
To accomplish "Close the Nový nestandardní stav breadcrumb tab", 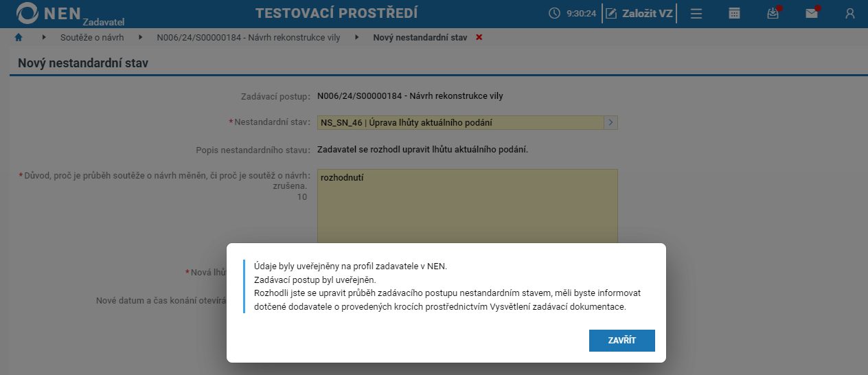I will 479,37.
